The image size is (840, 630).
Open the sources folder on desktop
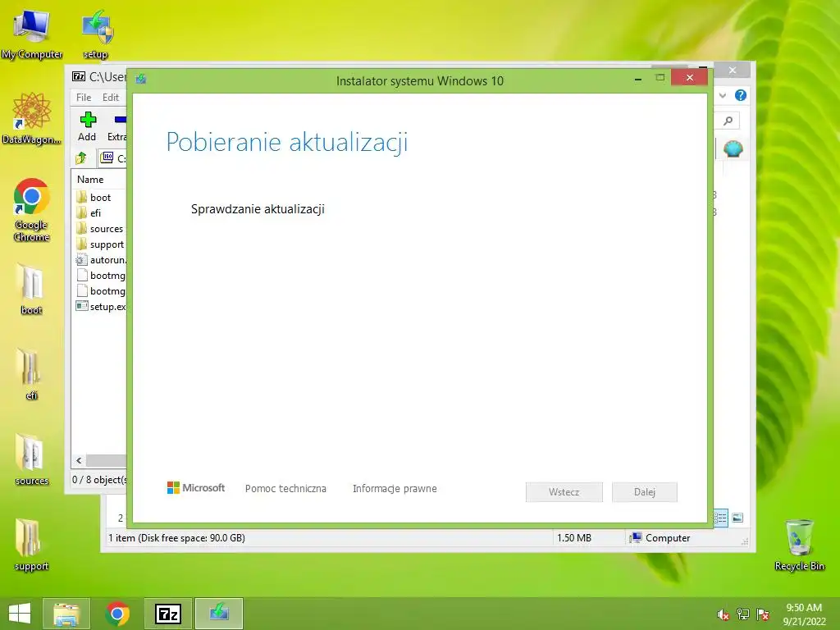click(x=32, y=459)
